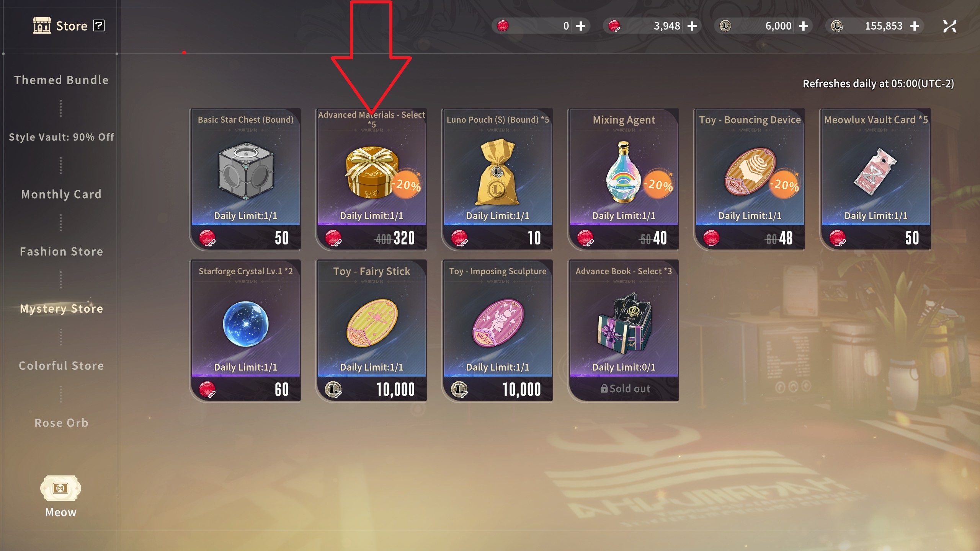
Task: Select the Mixing Agent potion bottle
Action: coord(623,172)
